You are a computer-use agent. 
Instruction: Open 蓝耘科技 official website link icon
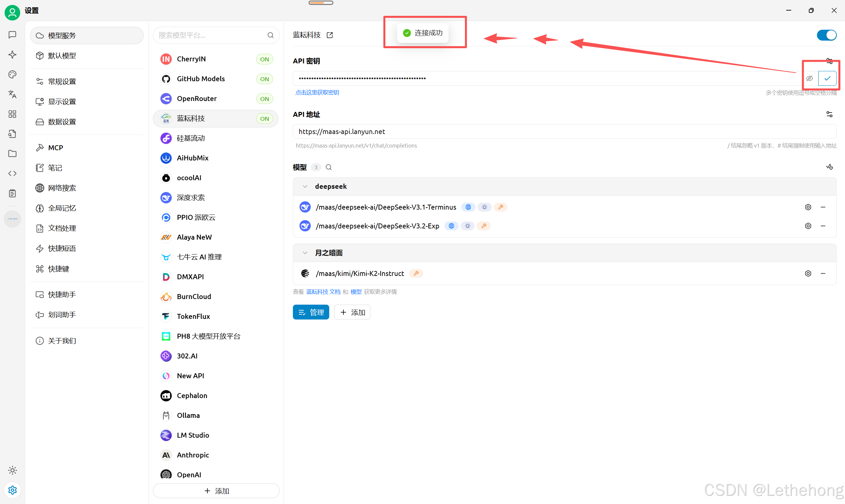click(x=330, y=35)
